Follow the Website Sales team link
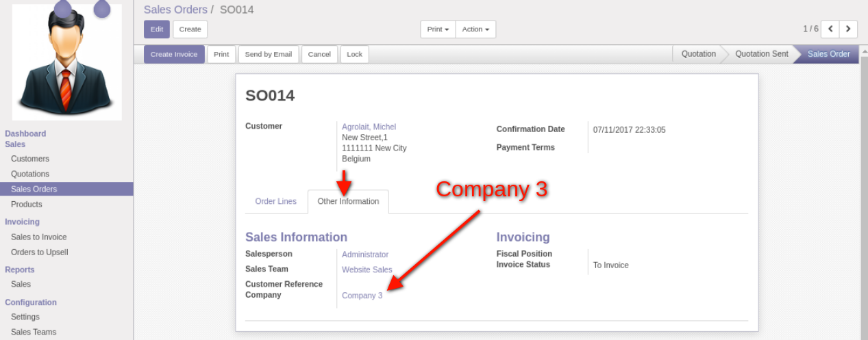The width and height of the screenshot is (868, 340). (x=367, y=270)
